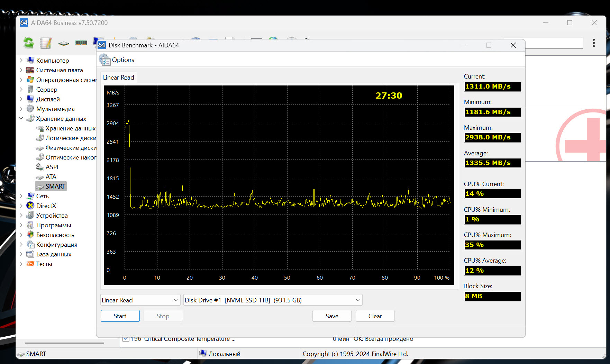Open the three-dot menu in AIDA64 window
Viewport: 610px width, 364px height.
click(594, 43)
